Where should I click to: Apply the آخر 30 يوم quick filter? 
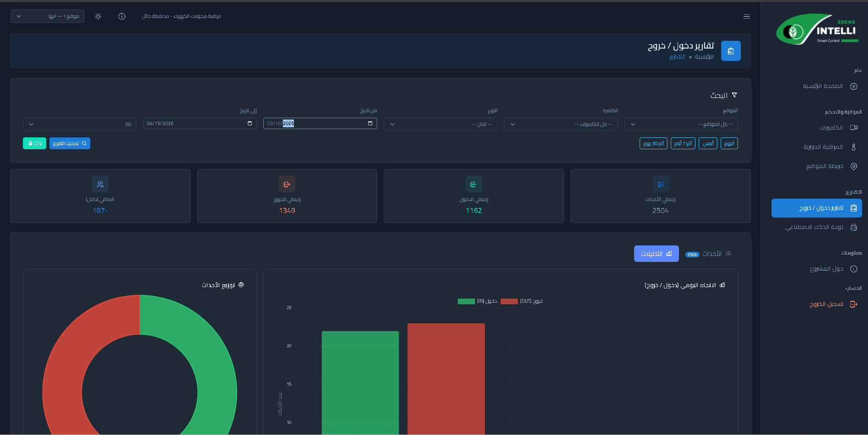click(653, 143)
